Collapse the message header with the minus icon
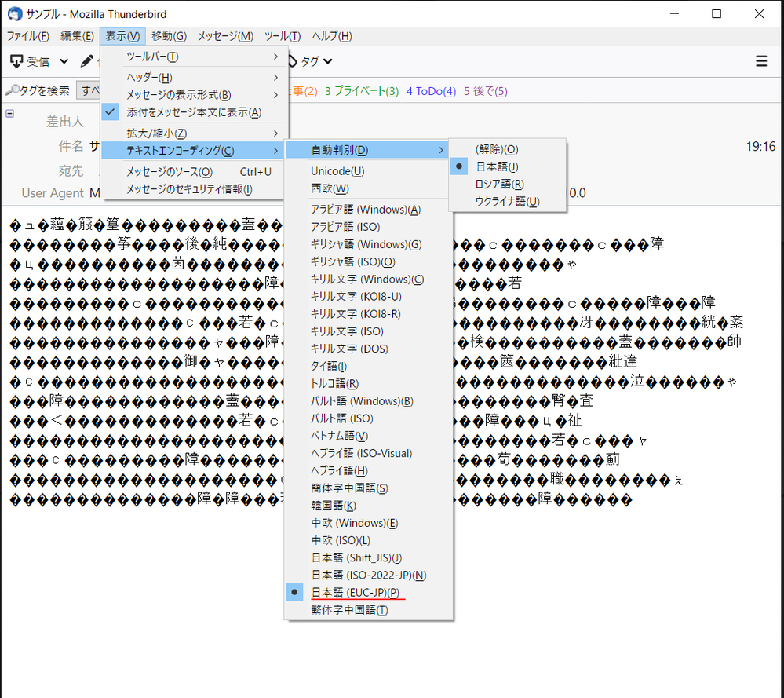Screen dimensions: 784x698 point(9,113)
